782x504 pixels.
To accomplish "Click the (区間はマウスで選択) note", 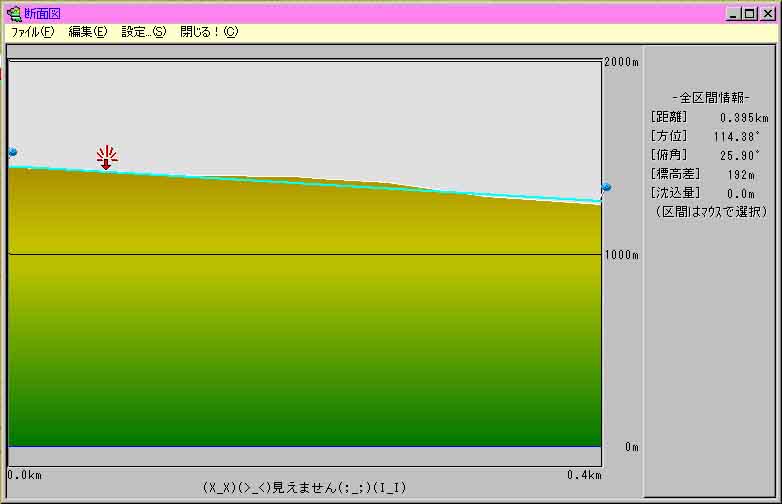I will [711, 212].
